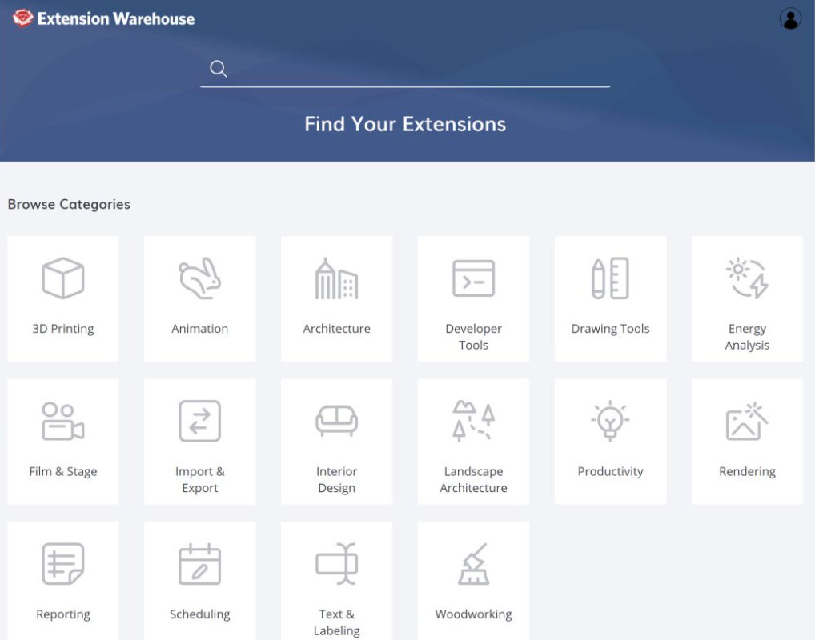Open the Scheduling calendar icon
815x644 pixels.
point(199,564)
